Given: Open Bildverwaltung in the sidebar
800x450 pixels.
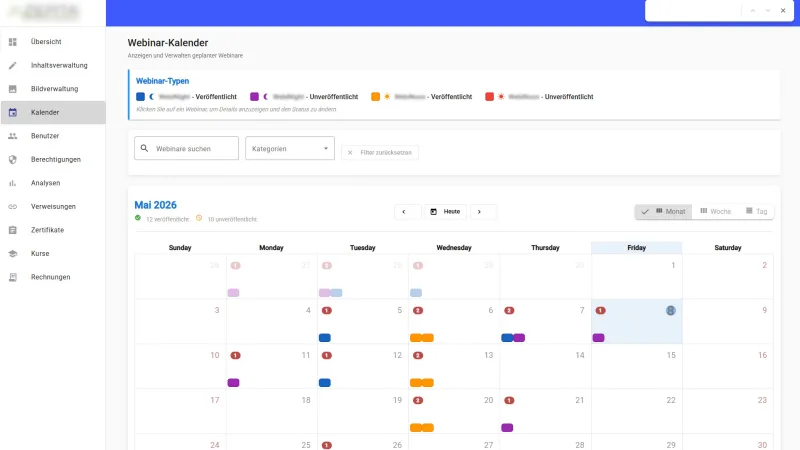Looking at the screenshot, I should point(53,89).
